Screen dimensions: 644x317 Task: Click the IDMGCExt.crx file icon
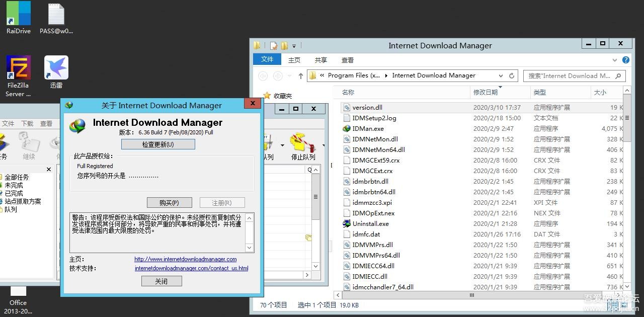[x=347, y=171]
